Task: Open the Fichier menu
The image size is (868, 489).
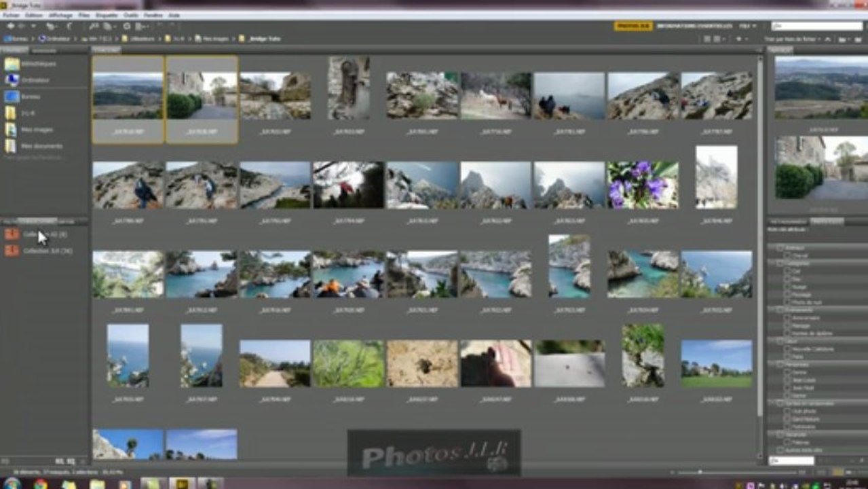Action: [x=12, y=15]
